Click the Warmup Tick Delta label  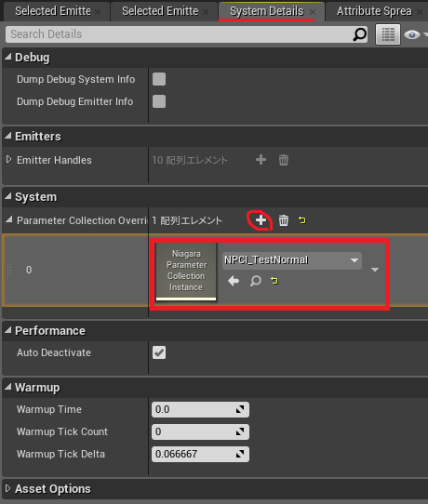[x=60, y=454]
